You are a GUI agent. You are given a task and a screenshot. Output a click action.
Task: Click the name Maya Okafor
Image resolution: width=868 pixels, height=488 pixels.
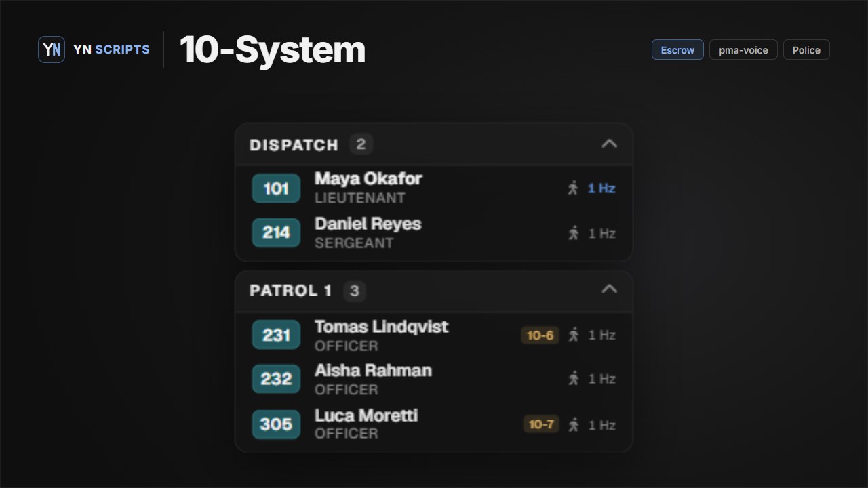[x=368, y=179]
